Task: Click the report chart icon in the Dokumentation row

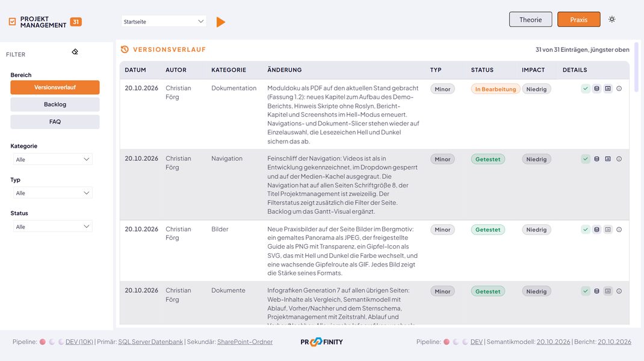Action: click(608, 89)
